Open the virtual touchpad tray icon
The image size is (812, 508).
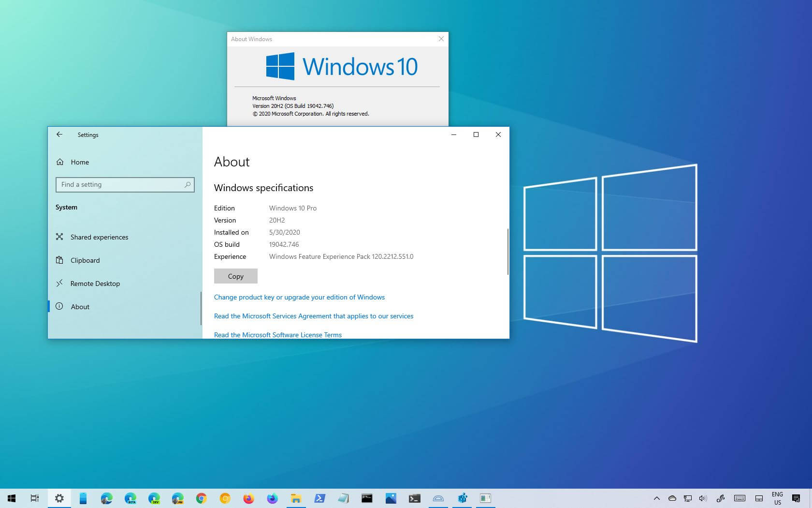coord(759,498)
